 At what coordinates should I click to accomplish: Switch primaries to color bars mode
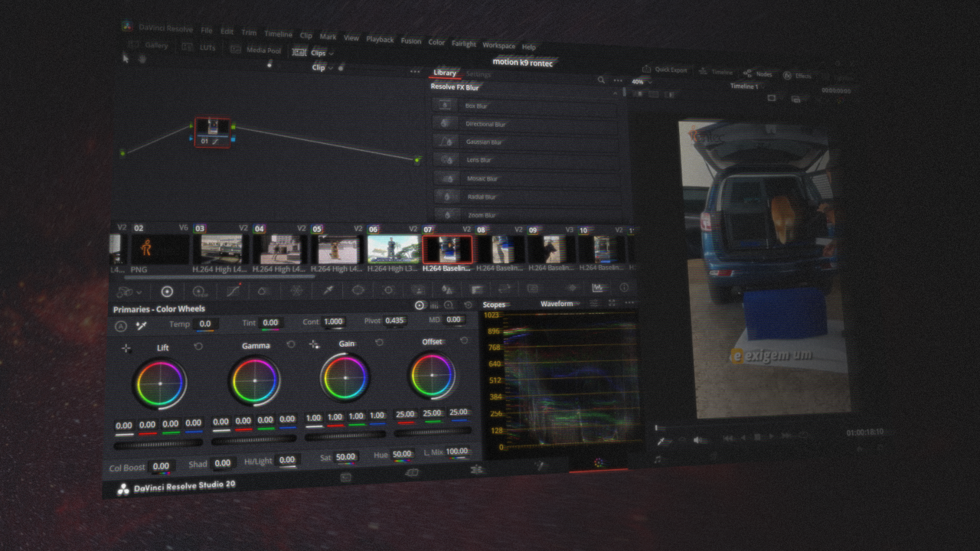click(435, 305)
